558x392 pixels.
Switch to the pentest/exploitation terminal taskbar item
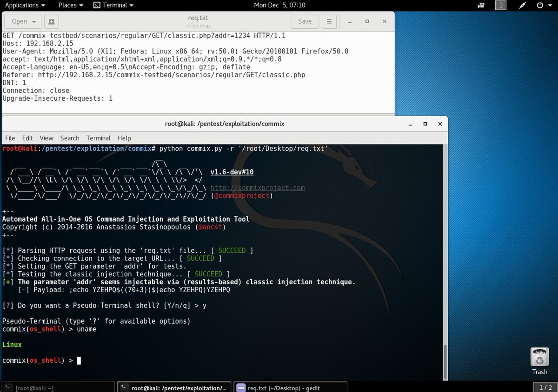tap(173, 387)
